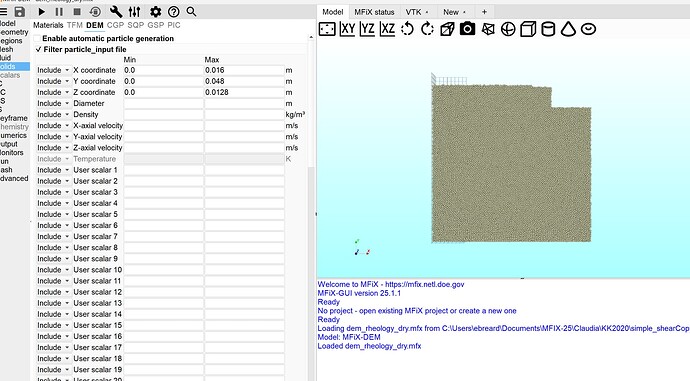This screenshot has width=690, height=381.
Task: Switch to the TFM solids tab
Action: click(75, 26)
